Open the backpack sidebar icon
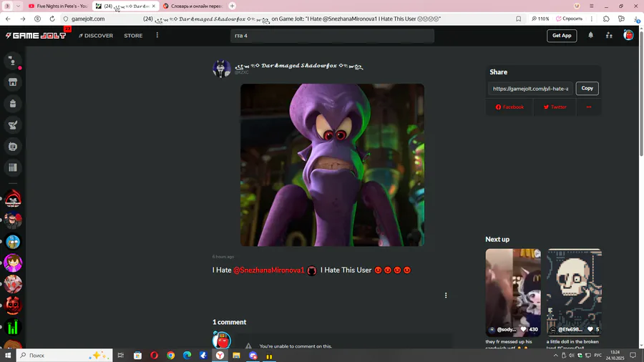This screenshot has width=644, height=362. click(13, 104)
